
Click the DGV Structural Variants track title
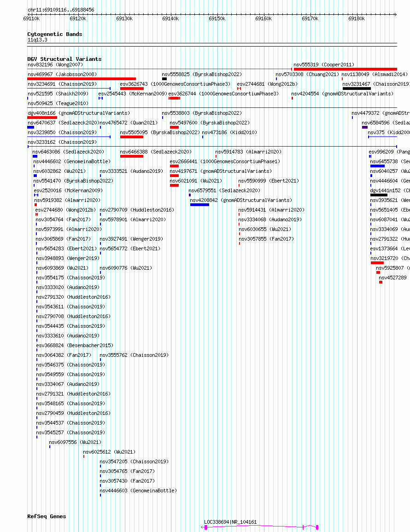[64, 59]
